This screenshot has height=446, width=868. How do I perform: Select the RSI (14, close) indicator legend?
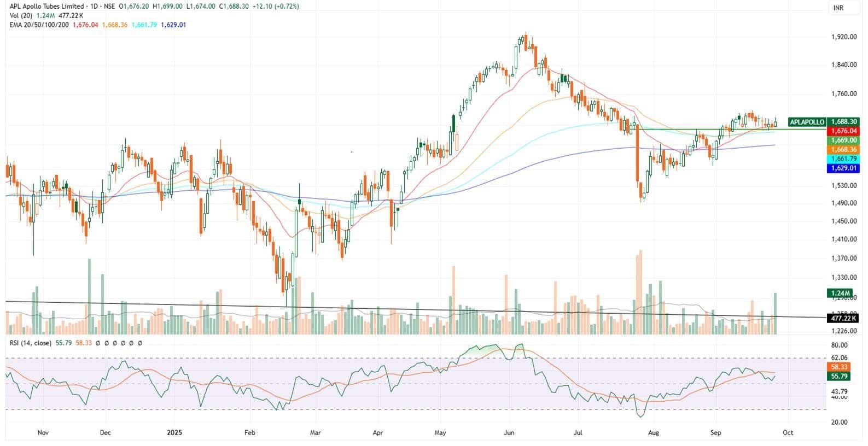pos(31,343)
